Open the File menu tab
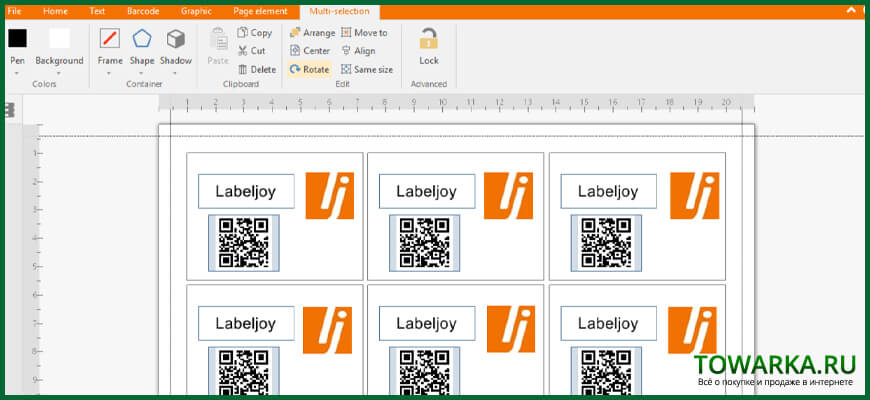Screen dimensions: 870x400 point(14,11)
